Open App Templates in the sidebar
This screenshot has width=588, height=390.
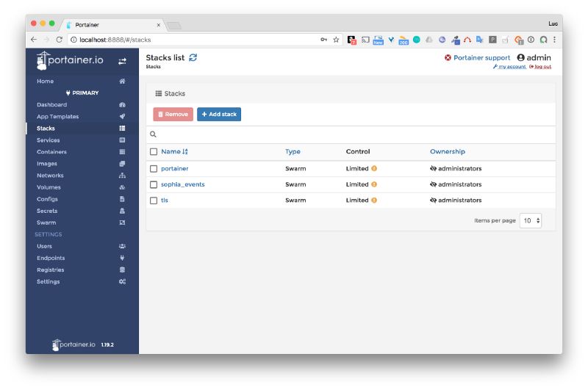(58, 117)
